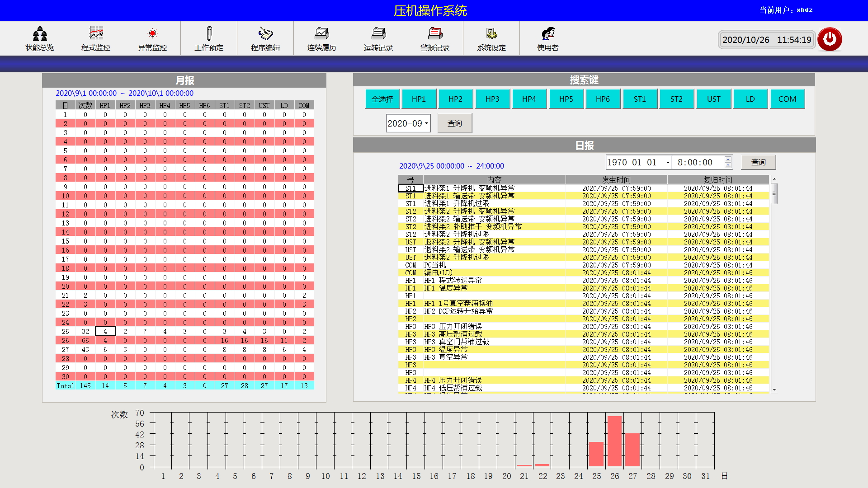The width and height of the screenshot is (868, 488).
Task: Select row 进料架1 升降机 变频机异常
Action: pyautogui.click(x=584, y=188)
